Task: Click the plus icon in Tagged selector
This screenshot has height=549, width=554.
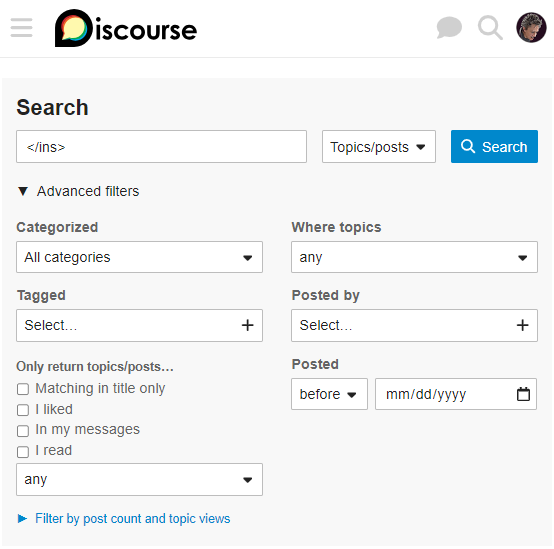Action: point(248,325)
